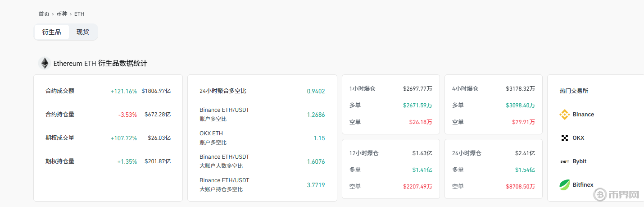Click the Ethereum diamond logo icon
The width and height of the screenshot is (644, 207).
(x=45, y=63)
